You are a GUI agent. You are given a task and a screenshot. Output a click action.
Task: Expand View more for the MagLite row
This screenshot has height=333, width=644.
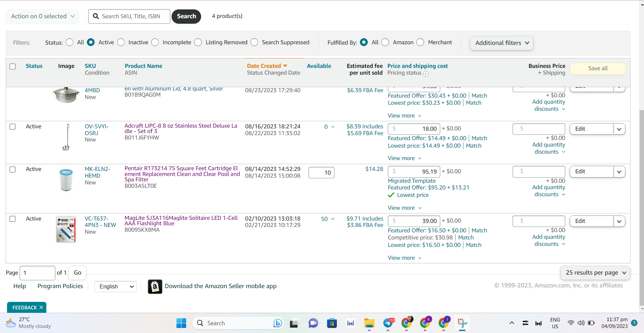(404, 258)
